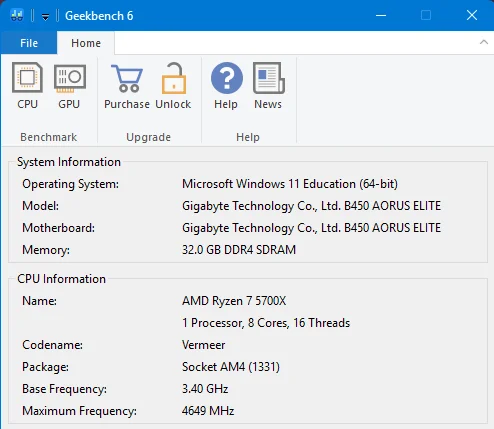Click the 4649 MHz maximum frequency value
The width and height of the screenshot is (494, 429).
208,411
